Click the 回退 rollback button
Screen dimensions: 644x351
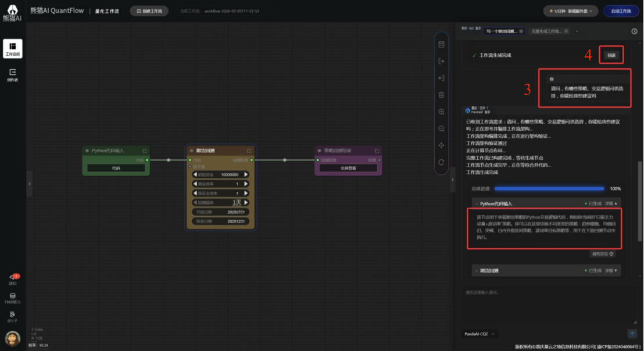pos(611,55)
